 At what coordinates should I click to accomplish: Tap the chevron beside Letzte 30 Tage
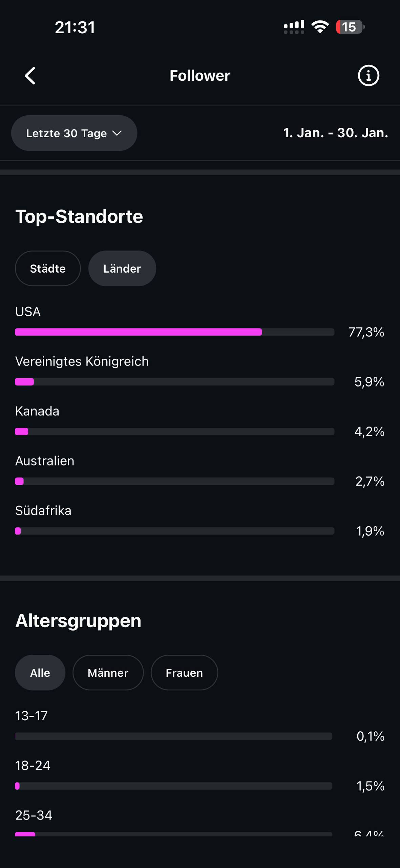pyautogui.click(x=117, y=133)
